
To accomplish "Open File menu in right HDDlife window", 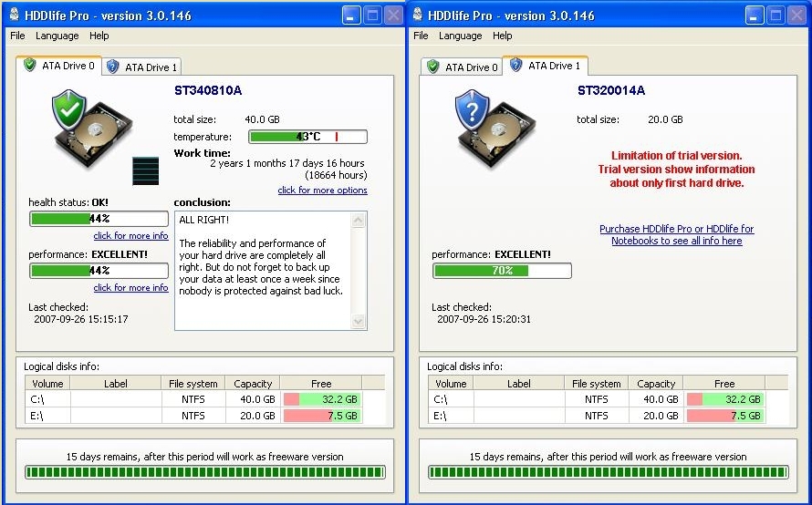I will pos(421,36).
